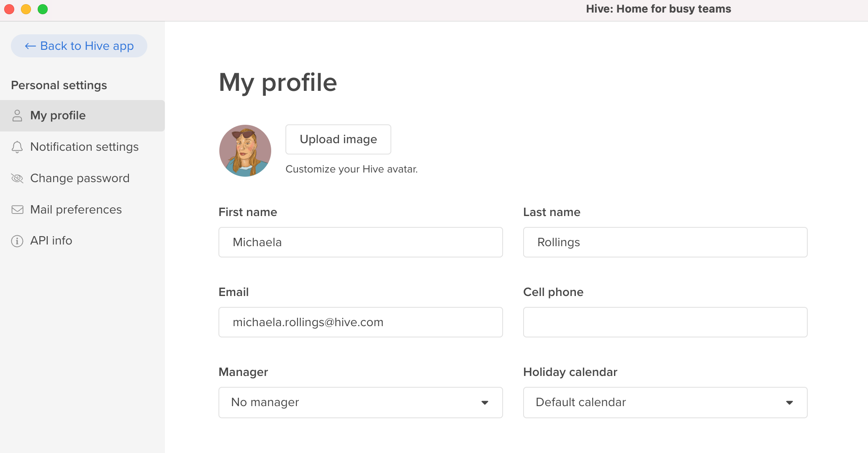Click the My profile sidebar icon

[17, 116]
